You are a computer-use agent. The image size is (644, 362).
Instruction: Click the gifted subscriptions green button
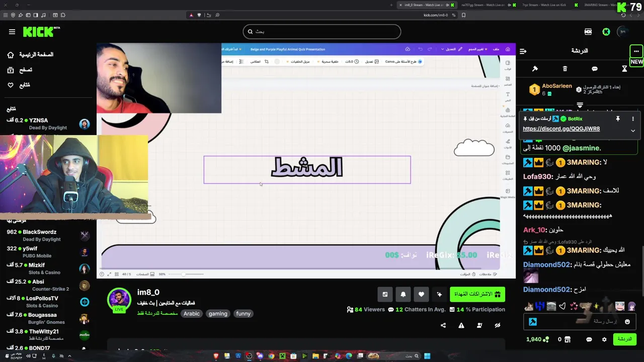(477, 294)
